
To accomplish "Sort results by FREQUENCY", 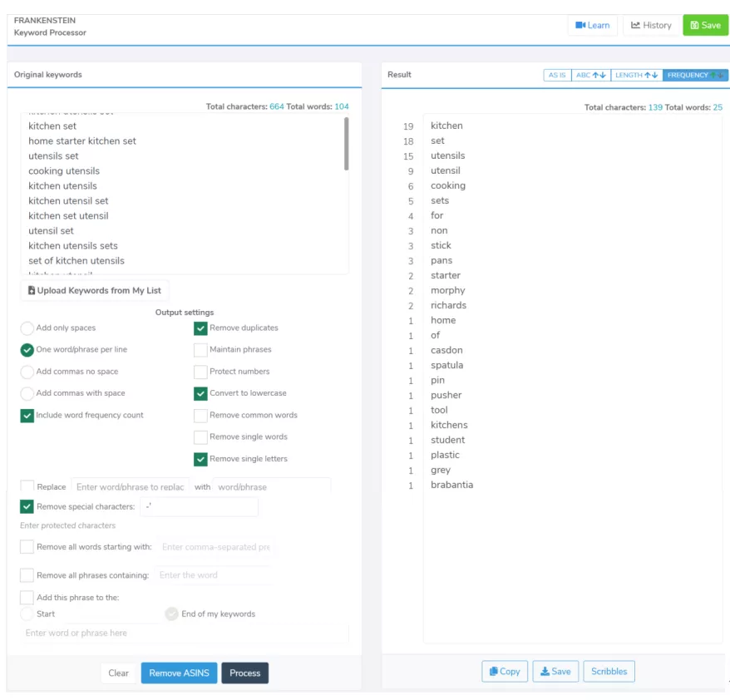I will 695,75.
